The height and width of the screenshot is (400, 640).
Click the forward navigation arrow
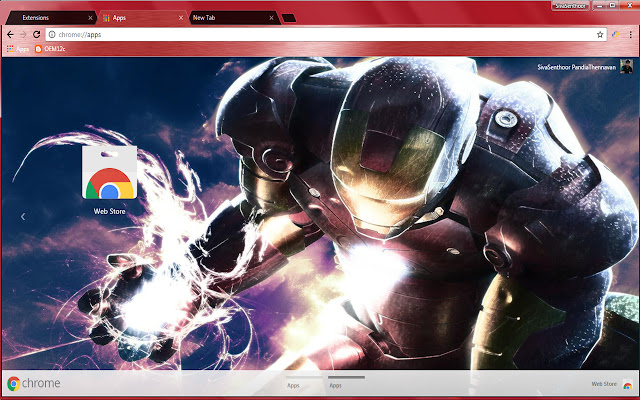pyautogui.click(x=23, y=35)
